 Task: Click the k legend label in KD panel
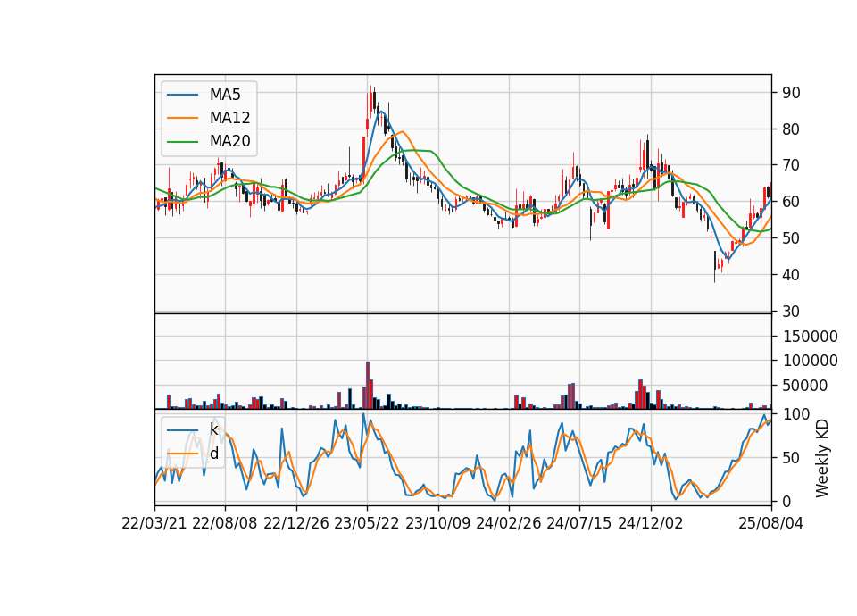pyautogui.click(x=213, y=429)
